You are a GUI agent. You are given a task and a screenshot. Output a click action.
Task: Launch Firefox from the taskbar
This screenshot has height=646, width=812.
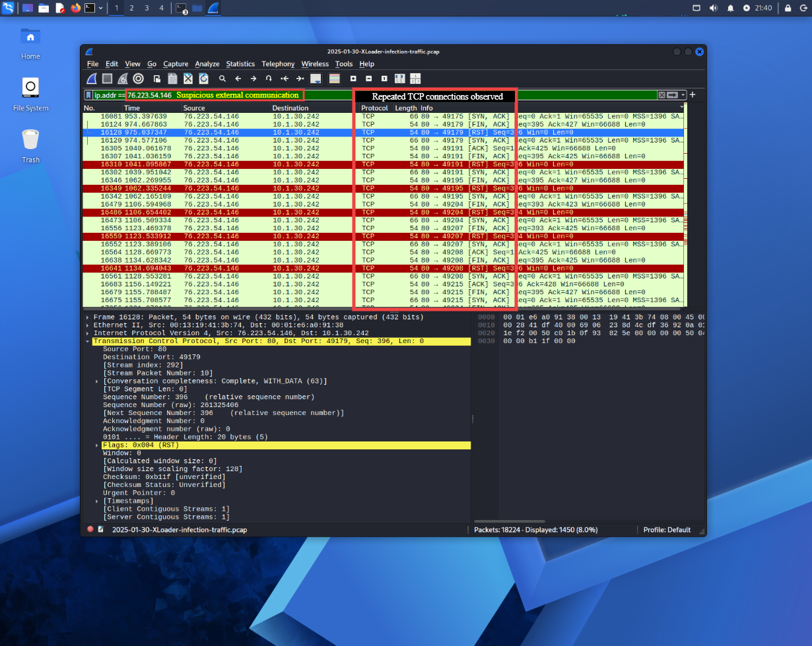click(75, 8)
